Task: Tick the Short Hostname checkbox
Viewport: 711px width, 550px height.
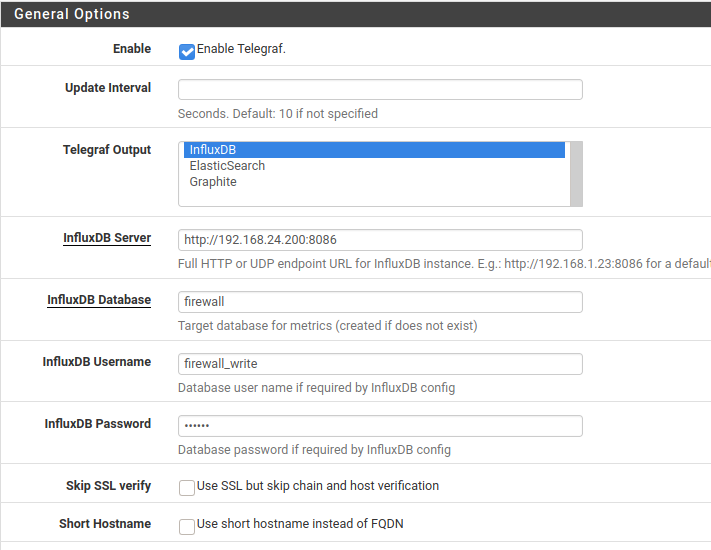Action: click(187, 526)
